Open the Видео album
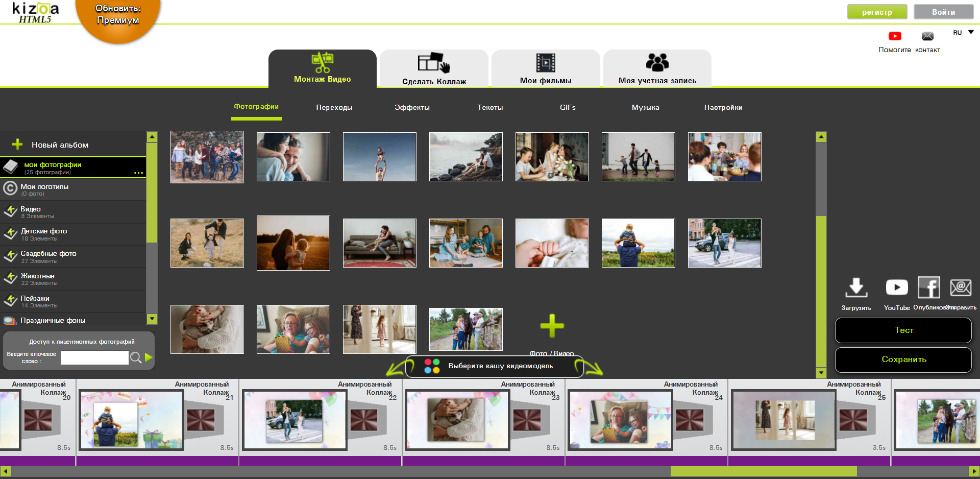The width and height of the screenshot is (980, 479). [73, 212]
